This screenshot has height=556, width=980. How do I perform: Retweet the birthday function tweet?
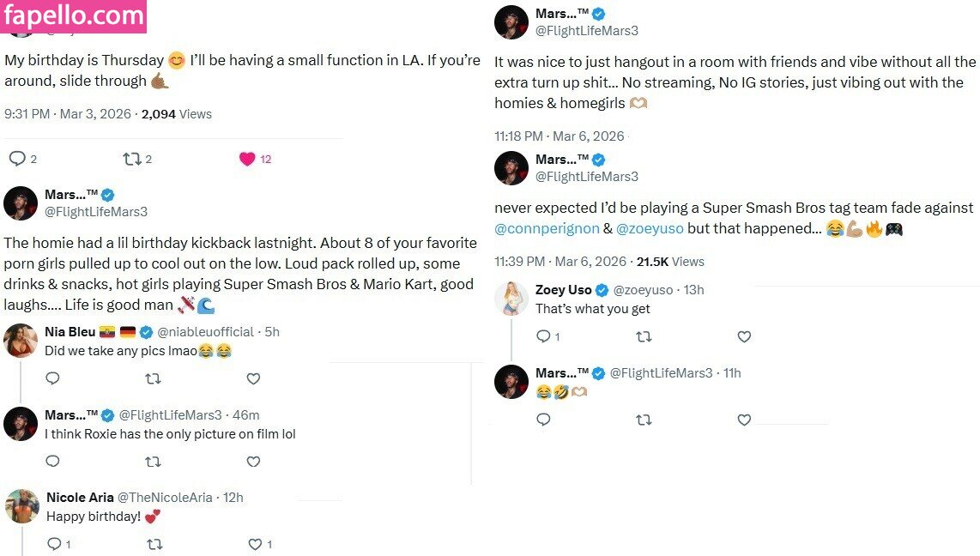132,159
